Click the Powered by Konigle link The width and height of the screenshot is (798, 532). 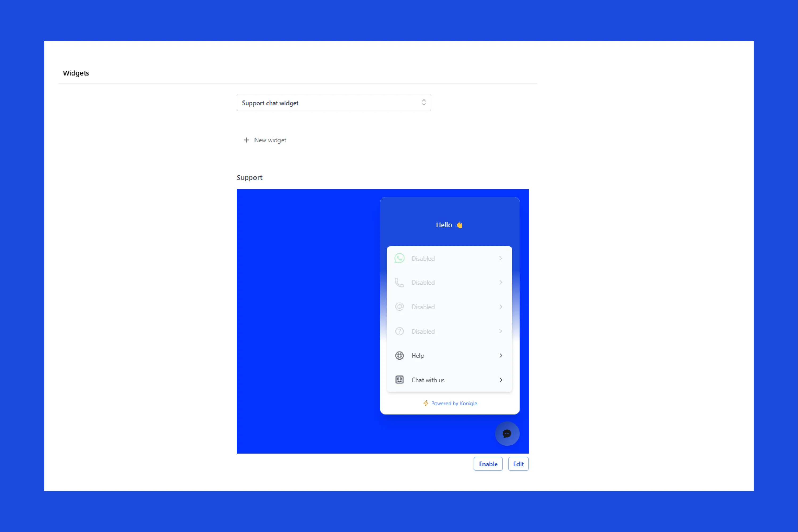click(449, 403)
